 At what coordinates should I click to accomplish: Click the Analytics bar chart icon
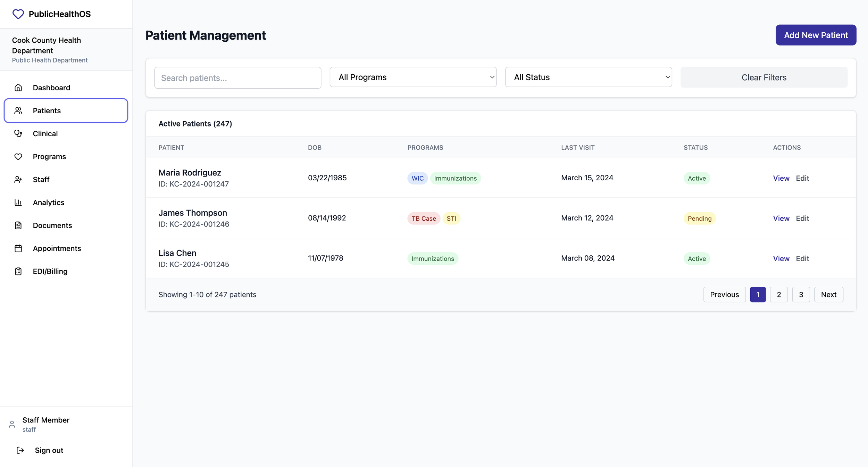coord(18,203)
